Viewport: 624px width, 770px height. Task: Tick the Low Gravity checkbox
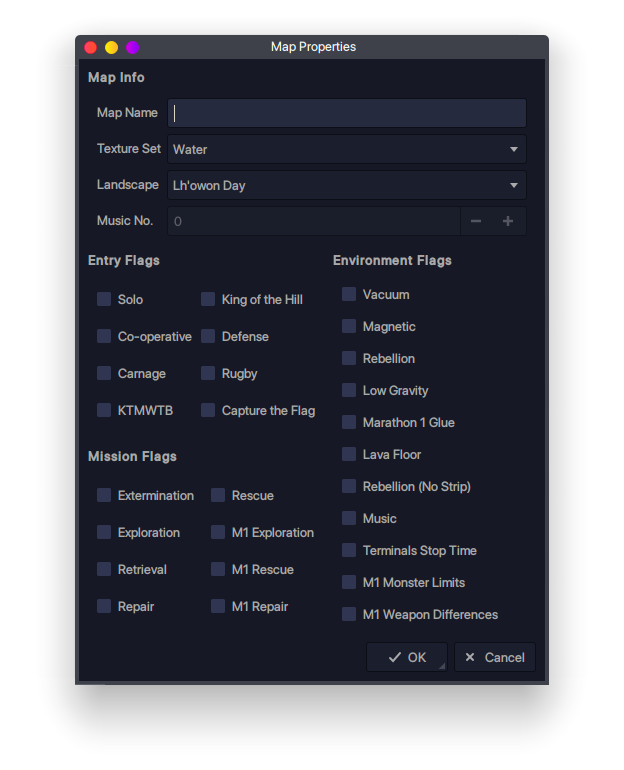pos(349,390)
